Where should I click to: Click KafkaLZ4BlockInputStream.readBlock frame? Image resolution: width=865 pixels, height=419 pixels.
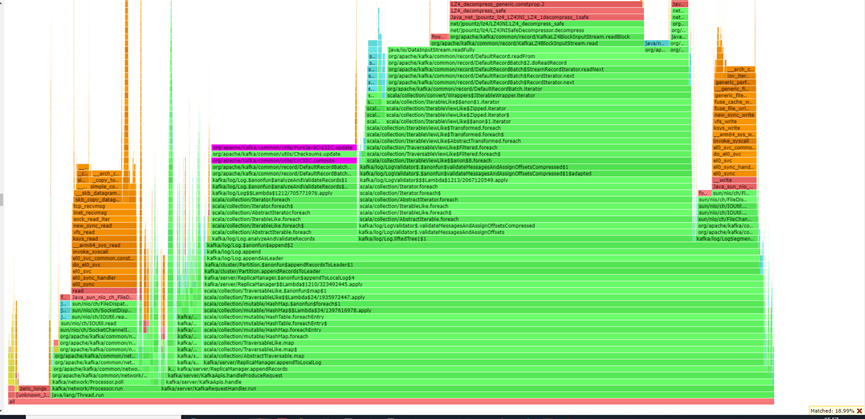tap(546, 36)
